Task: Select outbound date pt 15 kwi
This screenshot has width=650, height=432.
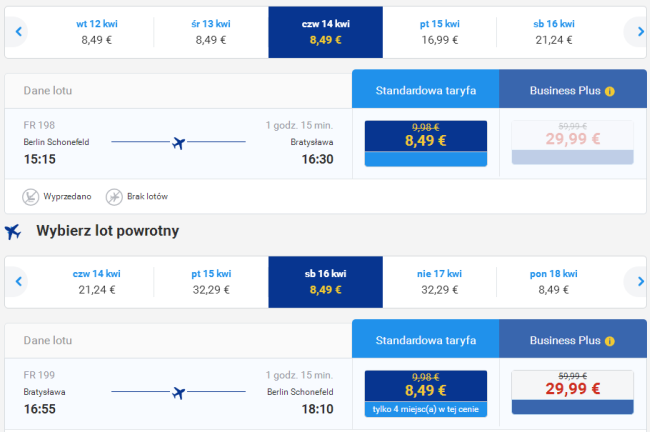Action: click(x=439, y=32)
